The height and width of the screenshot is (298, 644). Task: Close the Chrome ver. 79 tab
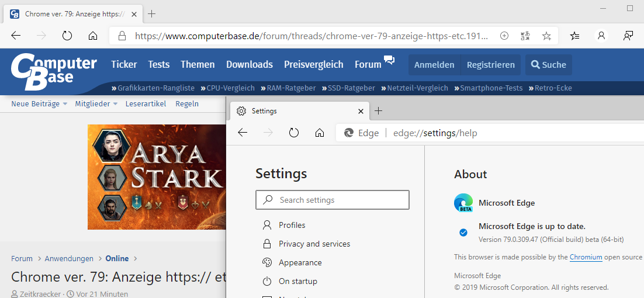(133, 13)
